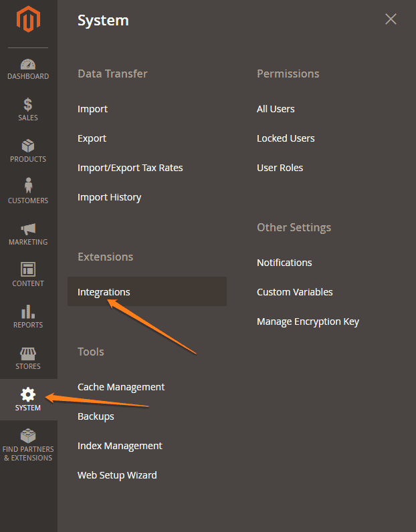Open the Customers person icon
The image size is (416, 532).
coord(28,186)
